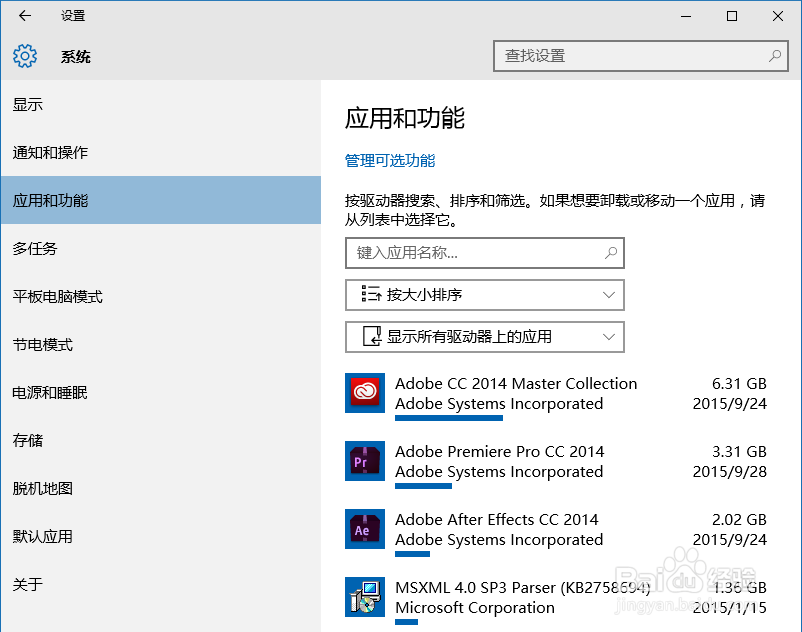Open 通知和操作 settings page
The image size is (802, 632).
click(x=161, y=152)
